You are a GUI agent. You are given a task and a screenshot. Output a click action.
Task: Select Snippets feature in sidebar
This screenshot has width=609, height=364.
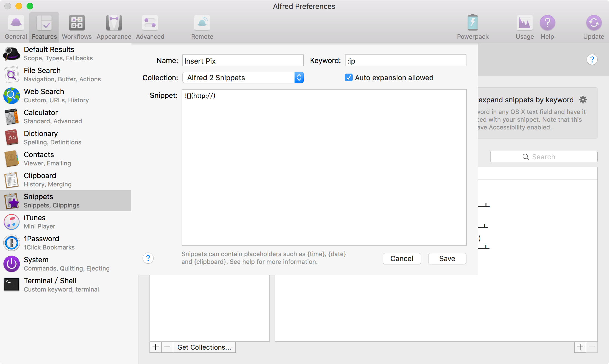click(x=66, y=201)
